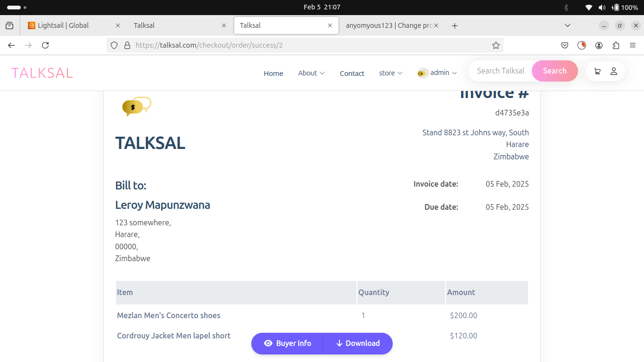The image size is (644, 362).
Task: Click the $120.00 amount cell
Action: [463, 336]
